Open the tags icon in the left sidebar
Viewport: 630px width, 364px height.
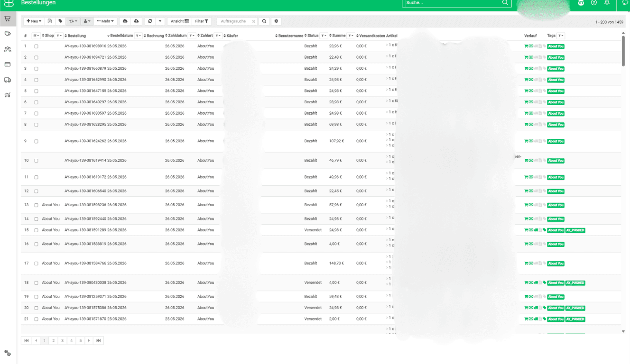(x=8, y=34)
